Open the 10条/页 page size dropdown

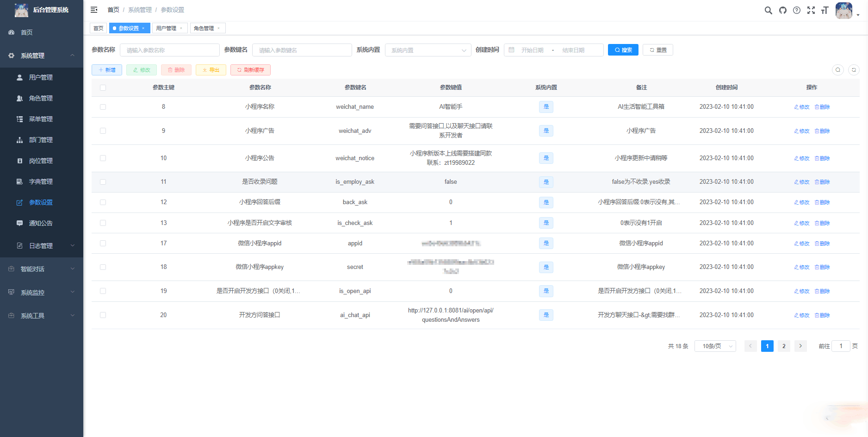pos(715,346)
